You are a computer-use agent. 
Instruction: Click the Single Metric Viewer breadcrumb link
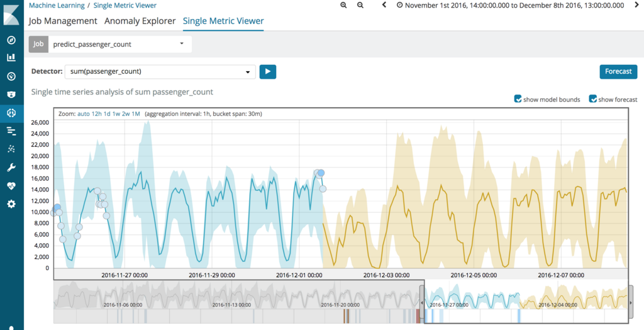125,5
